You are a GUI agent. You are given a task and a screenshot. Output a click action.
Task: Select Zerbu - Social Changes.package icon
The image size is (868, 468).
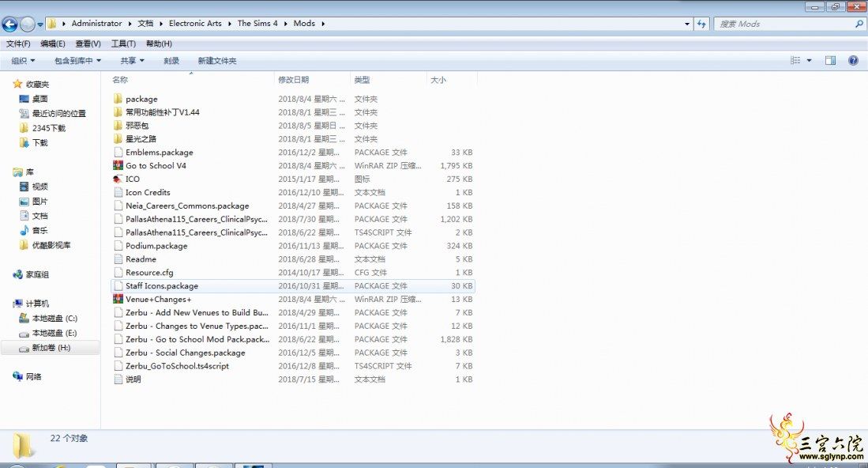[118, 353]
